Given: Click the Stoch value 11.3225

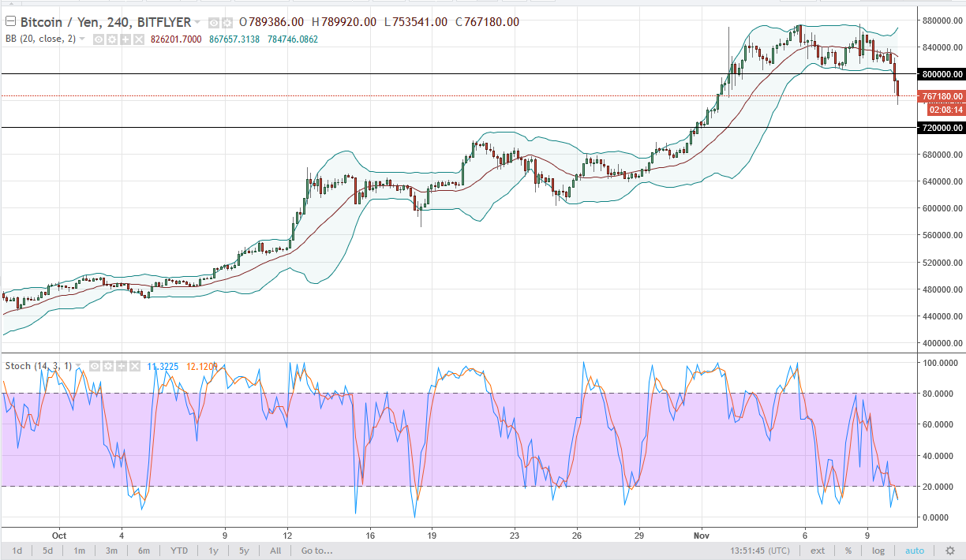Looking at the screenshot, I should (x=163, y=366).
